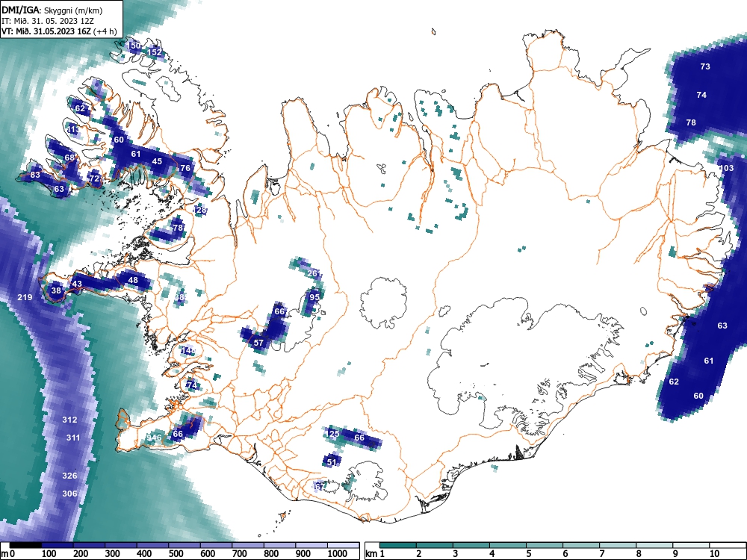Click the offshore visibility value 73
Screen dimensions: 747x560
pyautogui.click(x=705, y=66)
